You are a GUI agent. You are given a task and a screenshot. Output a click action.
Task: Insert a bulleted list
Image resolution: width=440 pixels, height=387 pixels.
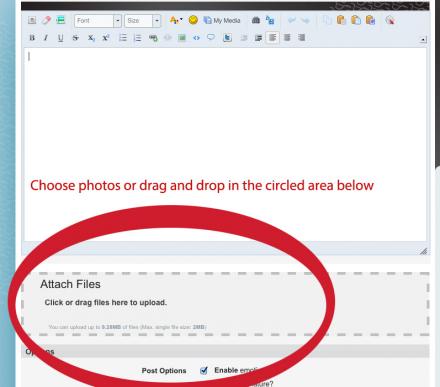coord(123,38)
